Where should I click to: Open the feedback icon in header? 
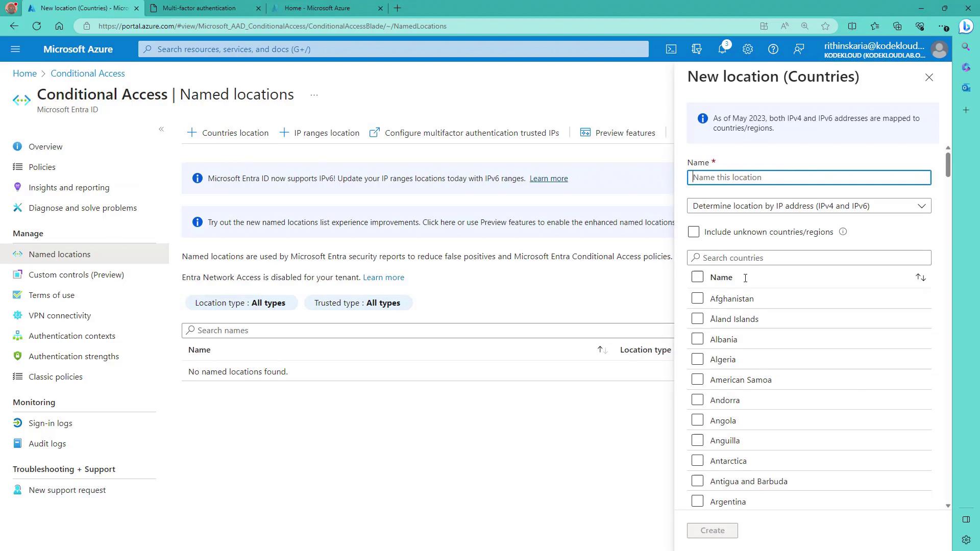(x=798, y=49)
